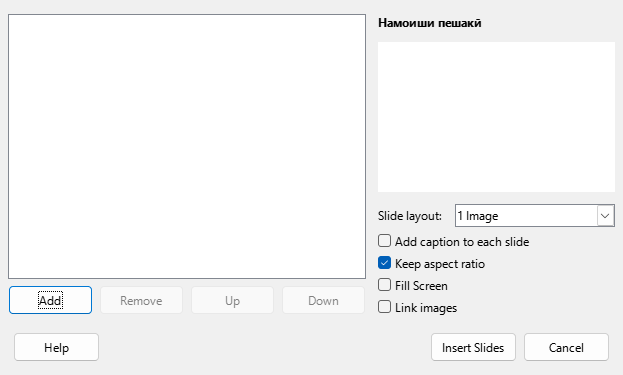Click the Add button
623x375 pixels.
pos(50,300)
